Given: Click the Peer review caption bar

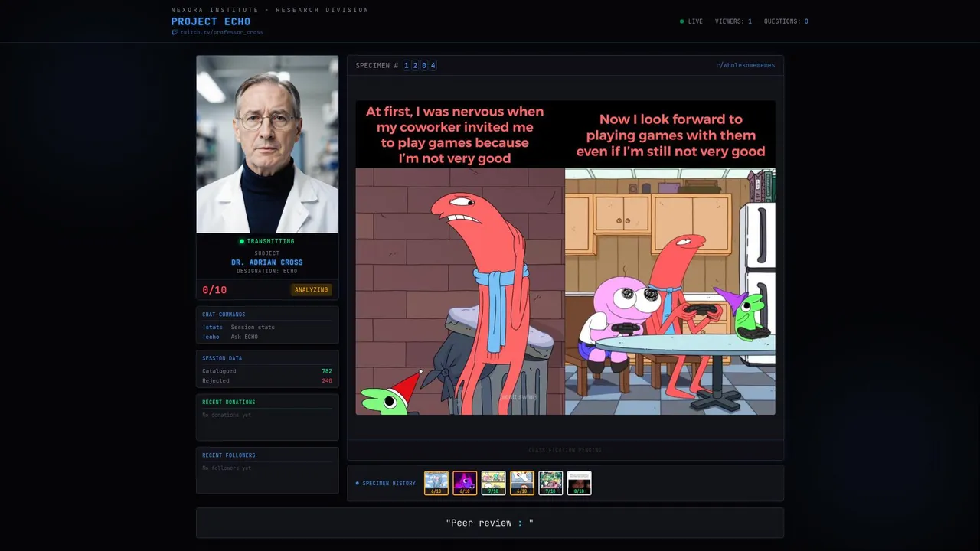Looking at the screenshot, I should tap(490, 523).
